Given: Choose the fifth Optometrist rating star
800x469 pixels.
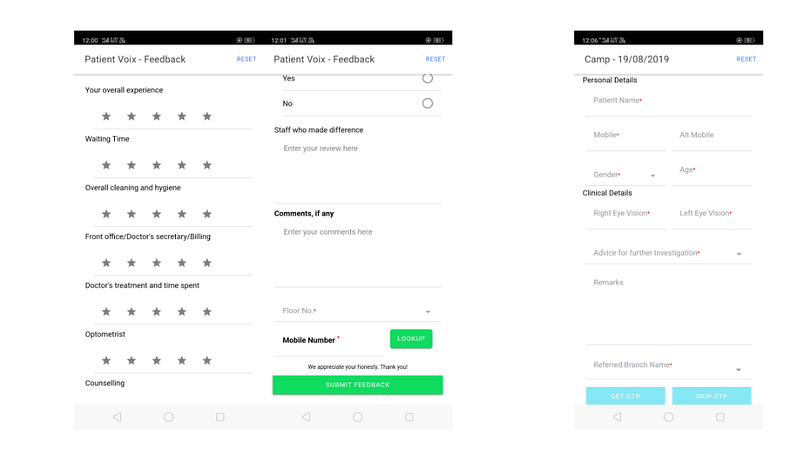Looking at the screenshot, I should (x=207, y=361).
